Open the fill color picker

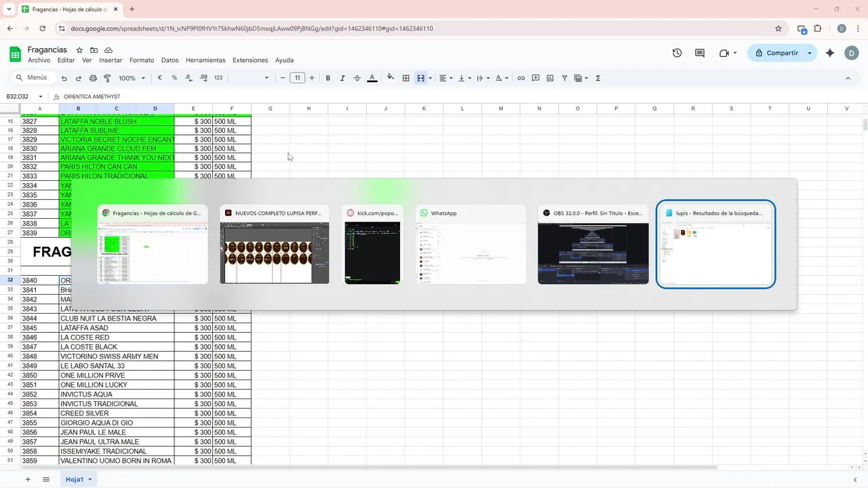point(391,78)
